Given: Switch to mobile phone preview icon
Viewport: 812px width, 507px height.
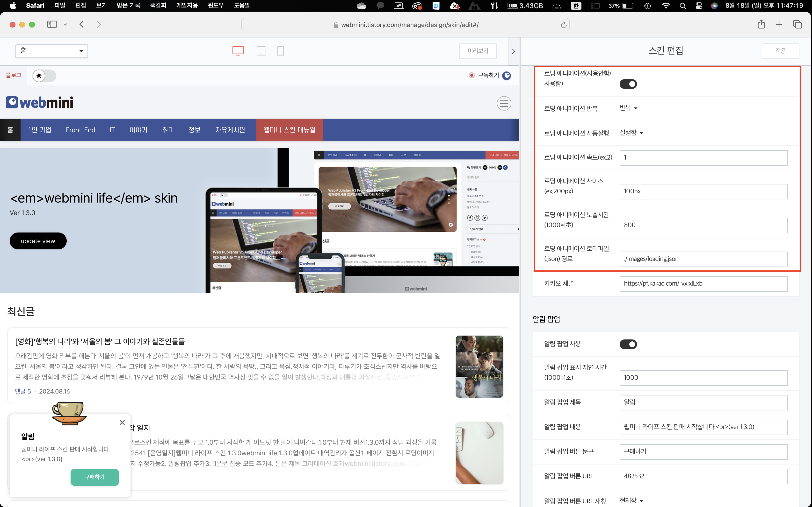Looking at the screenshot, I should 281,51.
